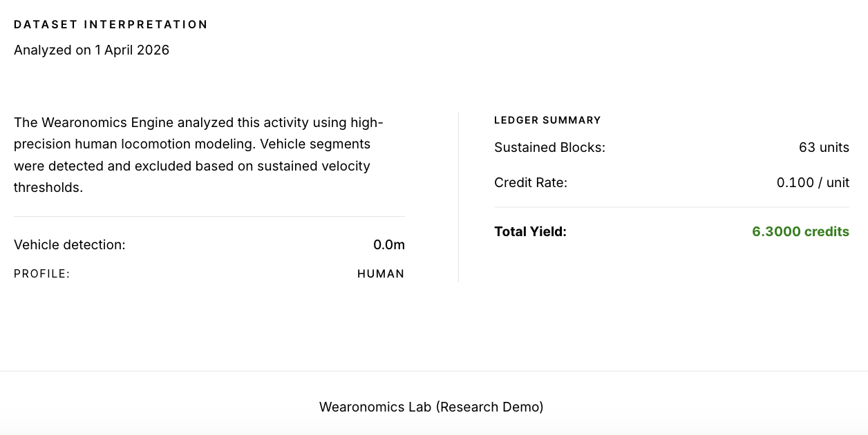Select the Sustained Blocks label
This screenshot has width=868, height=435.
[x=549, y=148]
